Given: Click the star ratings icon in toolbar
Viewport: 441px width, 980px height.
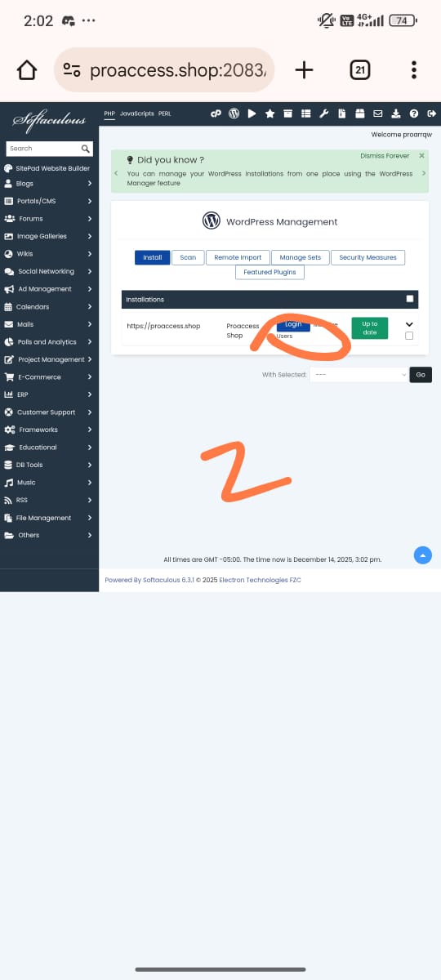Looking at the screenshot, I should pyautogui.click(x=269, y=114).
